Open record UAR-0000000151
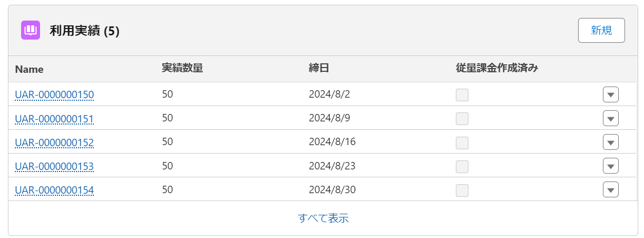 [x=54, y=119]
